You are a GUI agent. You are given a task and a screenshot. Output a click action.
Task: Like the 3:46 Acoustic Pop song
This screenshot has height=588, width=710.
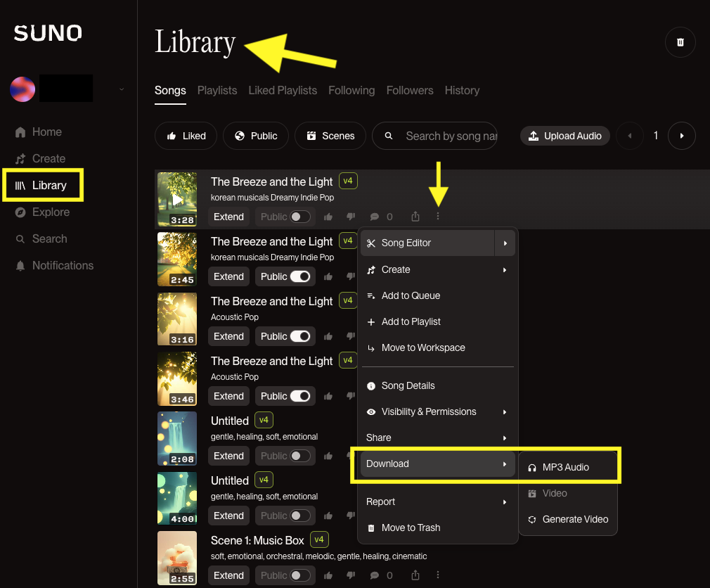328,396
